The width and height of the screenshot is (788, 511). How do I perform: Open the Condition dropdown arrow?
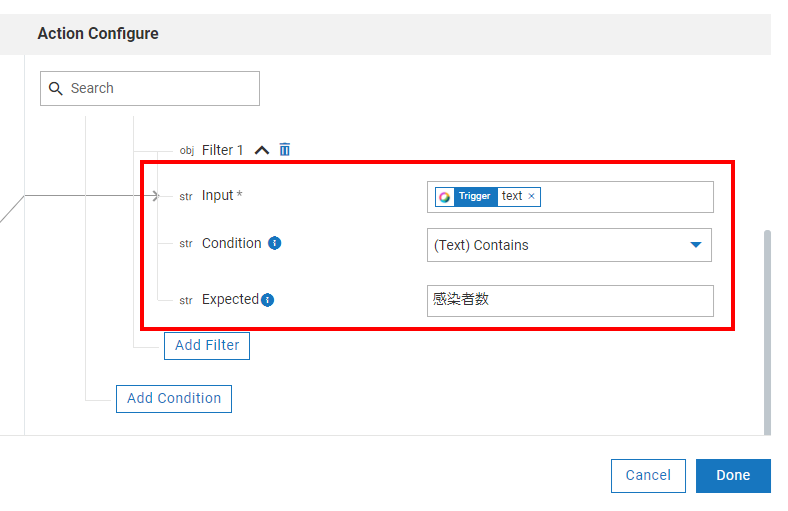(696, 245)
